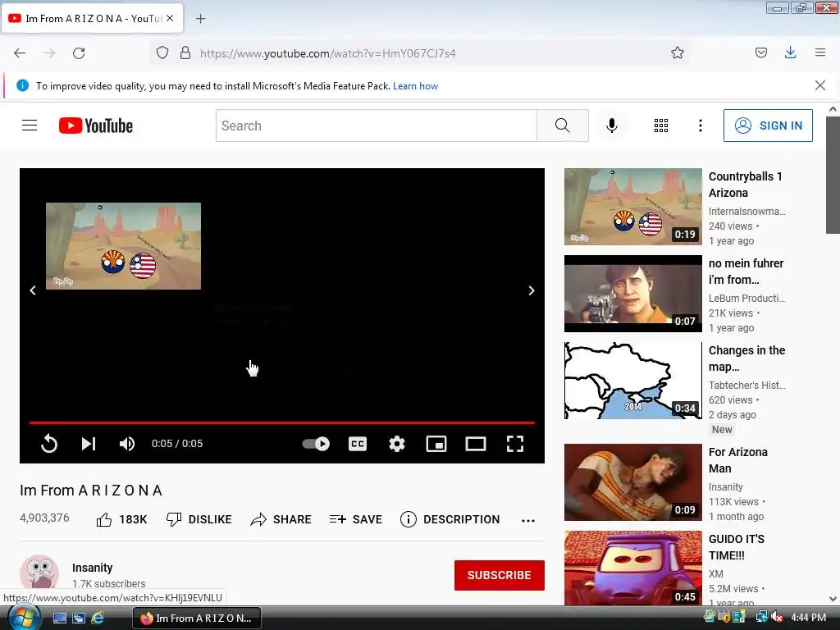The height and width of the screenshot is (630, 840).
Task: Open the Countryballs end-screen video thumbnail
Action: [x=123, y=246]
